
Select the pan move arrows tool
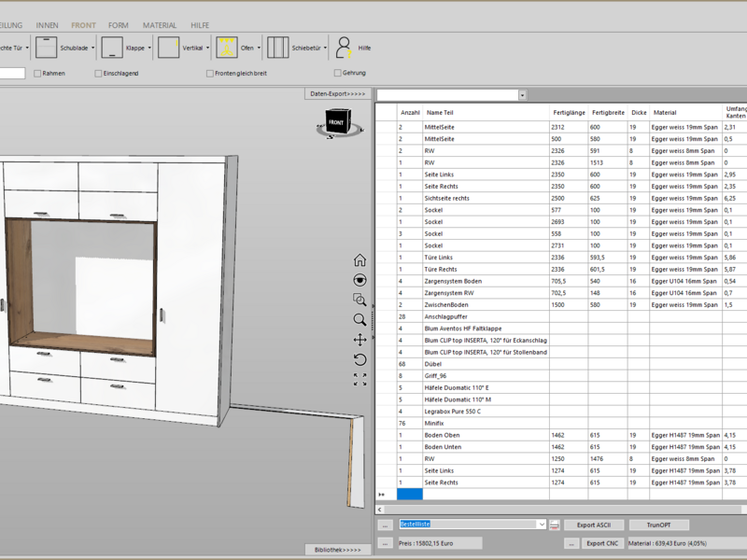[x=359, y=340]
